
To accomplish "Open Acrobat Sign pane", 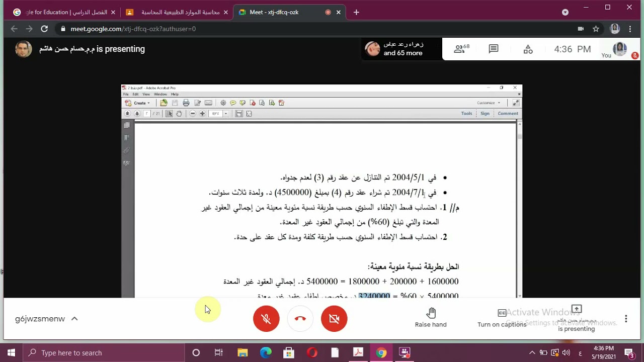I will pos(485,114).
